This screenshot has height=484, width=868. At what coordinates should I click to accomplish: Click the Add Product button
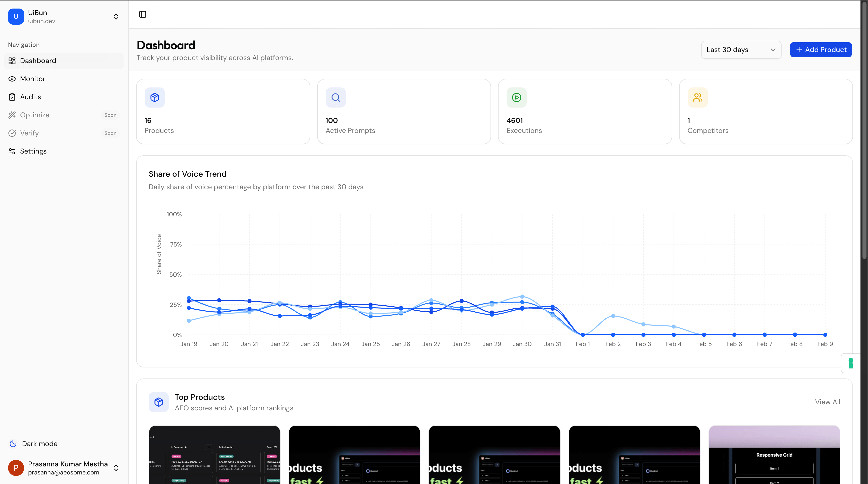click(821, 50)
